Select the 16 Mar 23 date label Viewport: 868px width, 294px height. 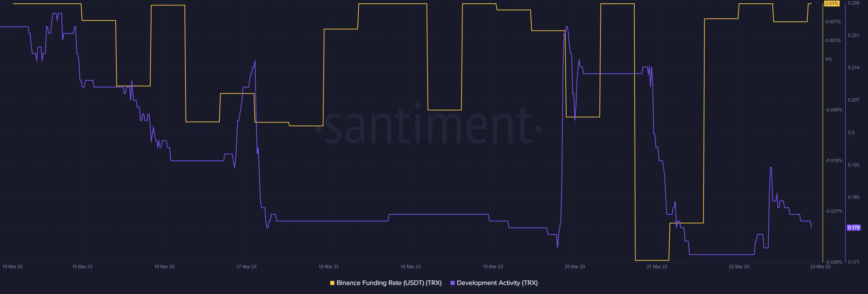point(164,267)
